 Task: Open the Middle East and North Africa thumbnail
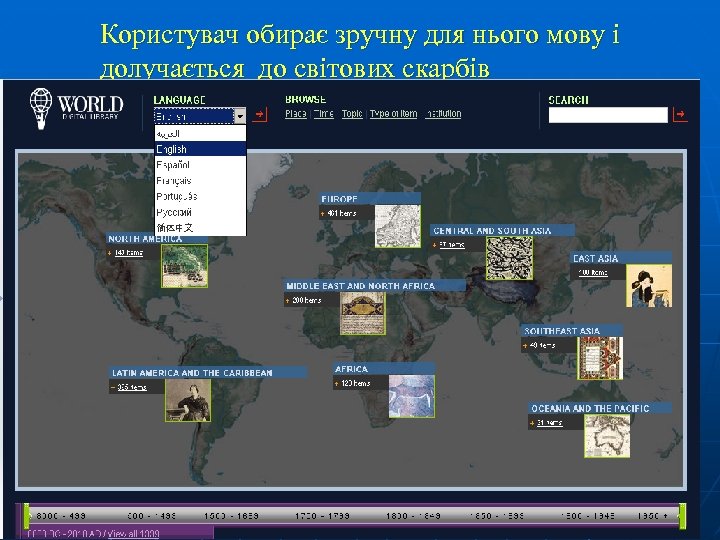[x=363, y=313]
